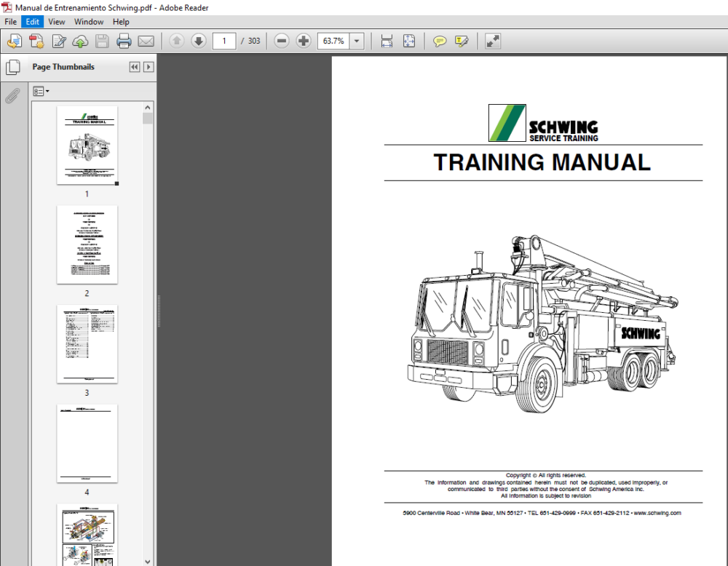Click the Schwing Service Training logo
The height and width of the screenshot is (566, 728).
pos(543,123)
